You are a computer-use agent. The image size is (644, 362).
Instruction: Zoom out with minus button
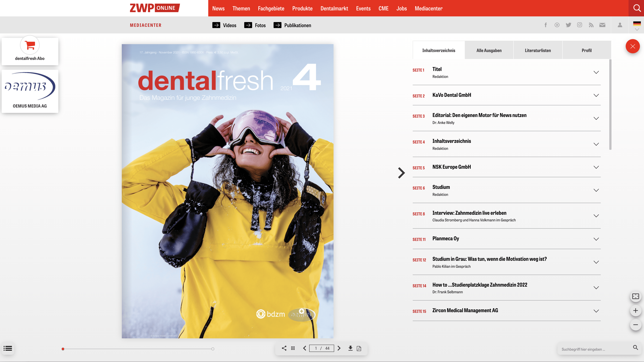point(635,325)
